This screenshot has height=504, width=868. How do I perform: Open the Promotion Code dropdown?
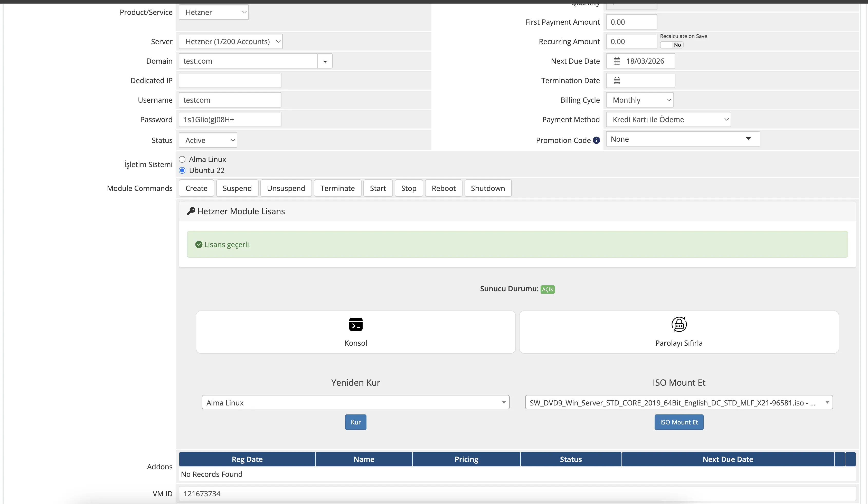click(x=683, y=139)
